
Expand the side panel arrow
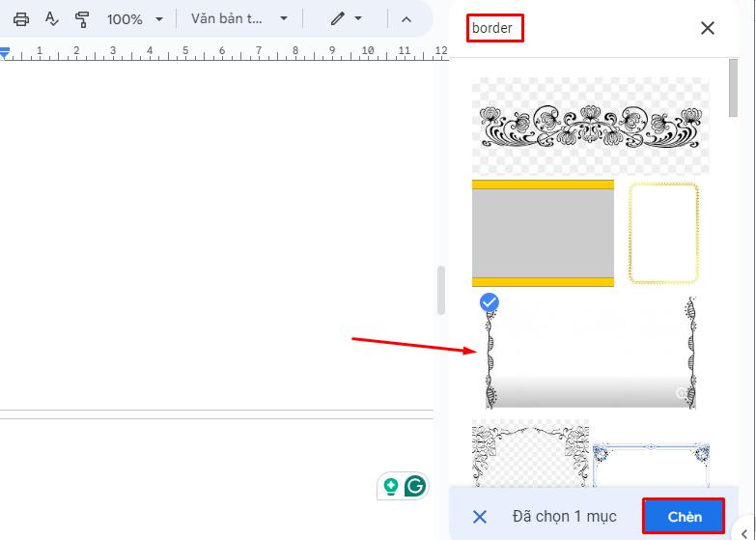[745, 532]
